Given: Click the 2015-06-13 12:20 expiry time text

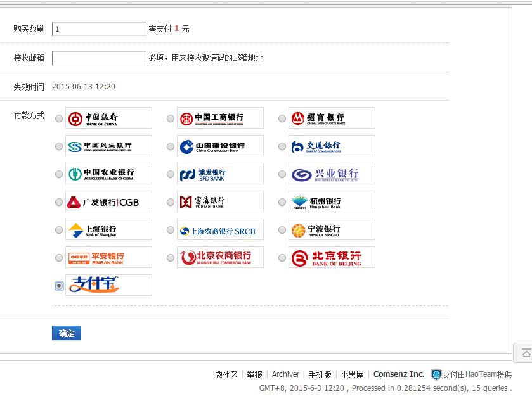Looking at the screenshot, I should pos(84,87).
